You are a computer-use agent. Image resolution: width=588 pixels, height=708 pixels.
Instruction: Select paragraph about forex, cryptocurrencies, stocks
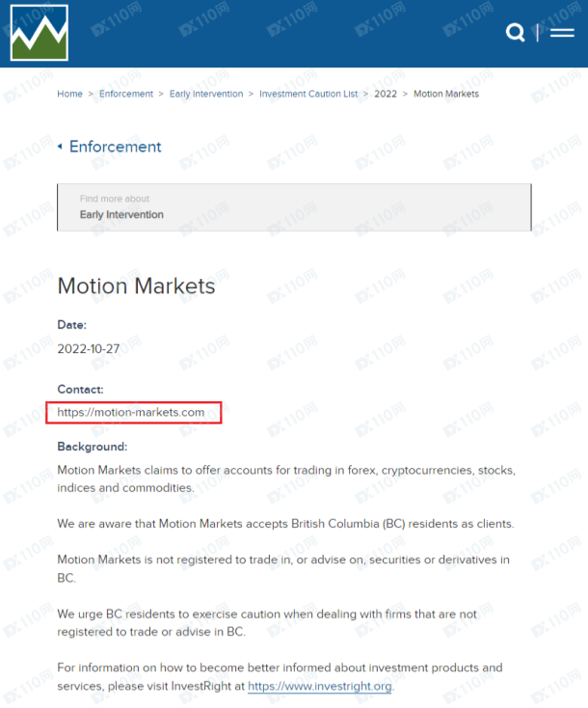click(x=286, y=478)
